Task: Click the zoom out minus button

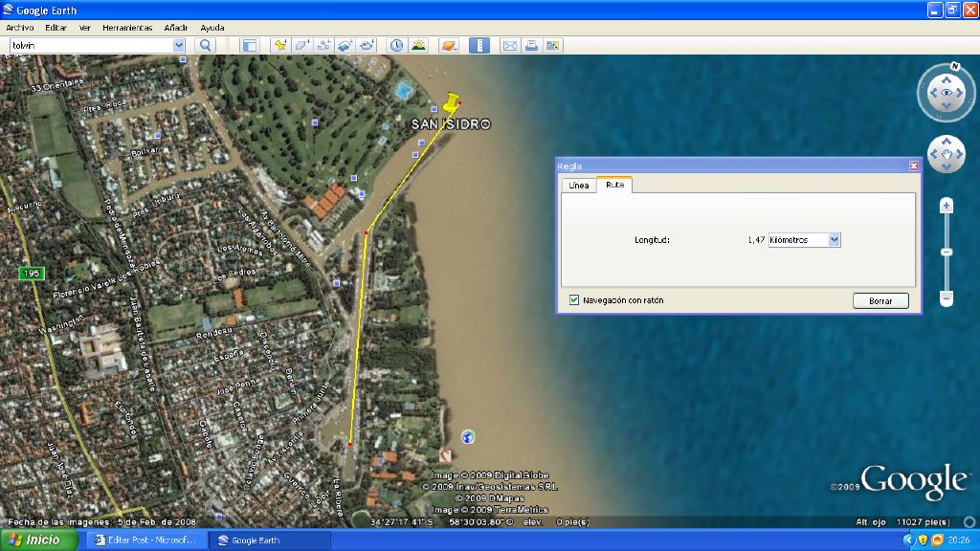Action: pos(947,298)
